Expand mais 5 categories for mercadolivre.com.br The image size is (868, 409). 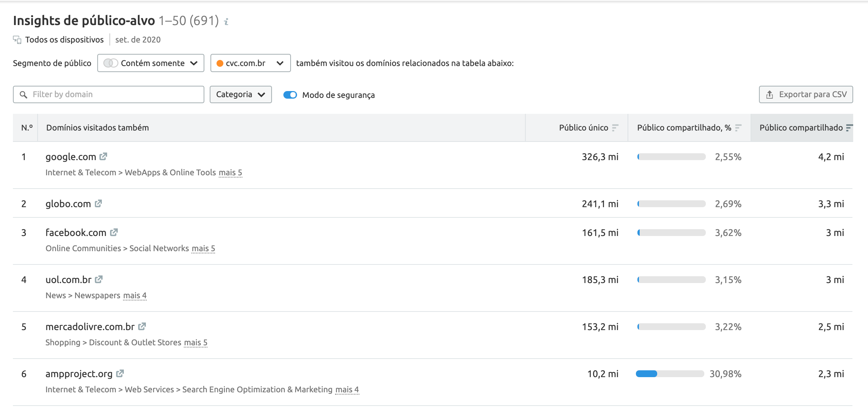(196, 343)
